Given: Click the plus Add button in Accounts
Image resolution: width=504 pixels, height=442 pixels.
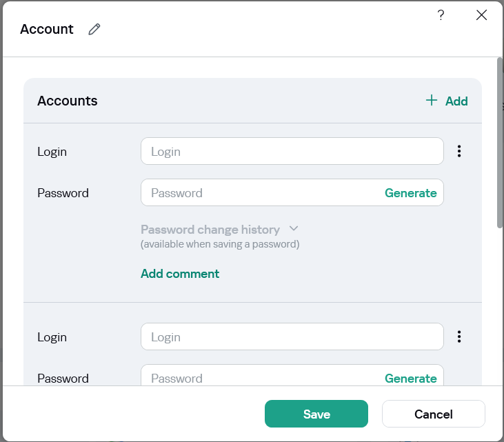Looking at the screenshot, I should point(447,101).
